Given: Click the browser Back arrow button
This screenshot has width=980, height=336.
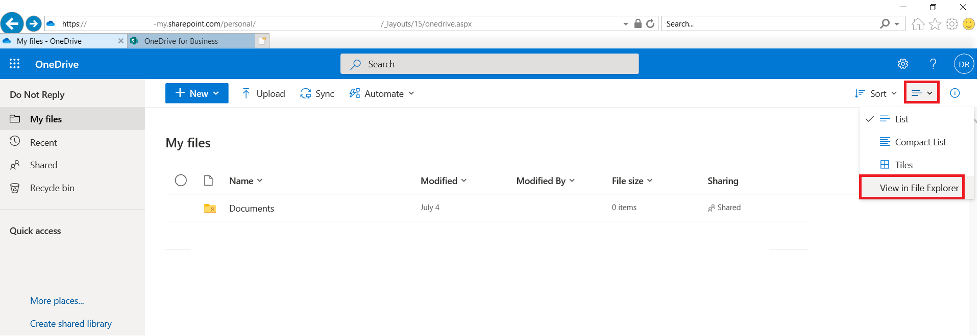Looking at the screenshot, I should pyautogui.click(x=12, y=23).
